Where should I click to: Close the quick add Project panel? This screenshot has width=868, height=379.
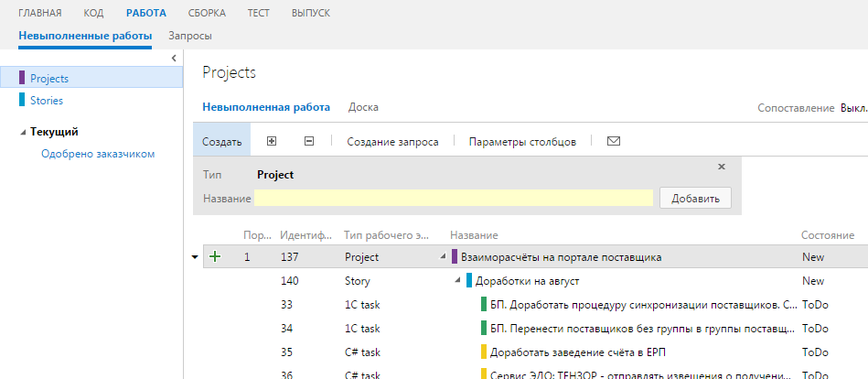(722, 167)
